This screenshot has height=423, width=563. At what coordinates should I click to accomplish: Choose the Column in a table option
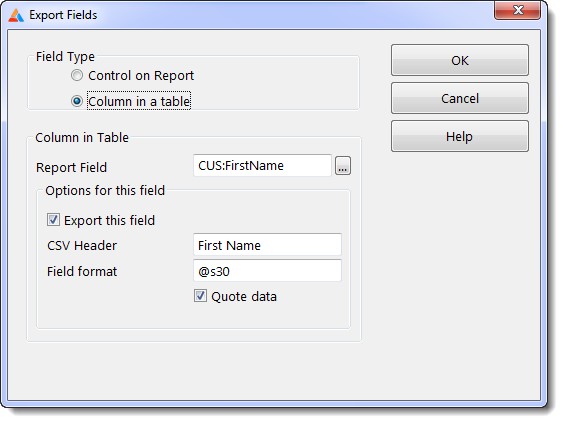click(x=76, y=101)
